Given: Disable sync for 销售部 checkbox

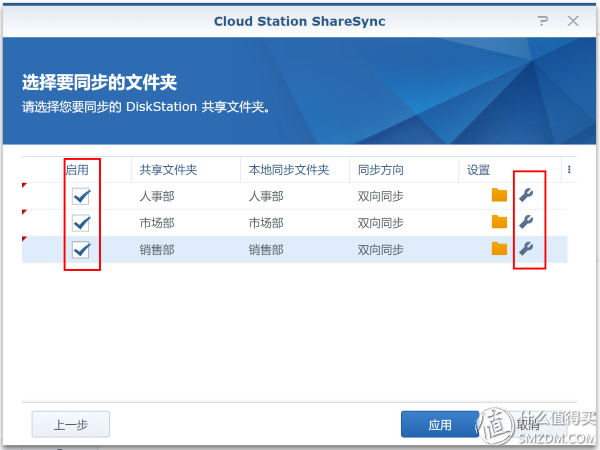Looking at the screenshot, I should pos(83,250).
